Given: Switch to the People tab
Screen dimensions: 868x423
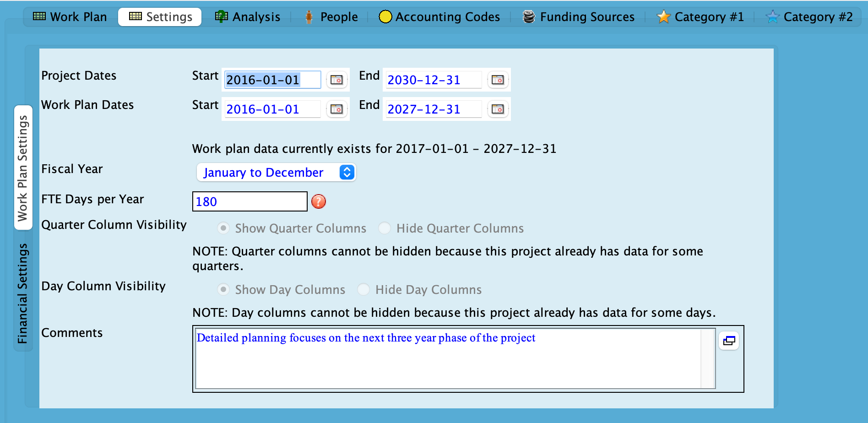Looking at the screenshot, I should [x=331, y=17].
